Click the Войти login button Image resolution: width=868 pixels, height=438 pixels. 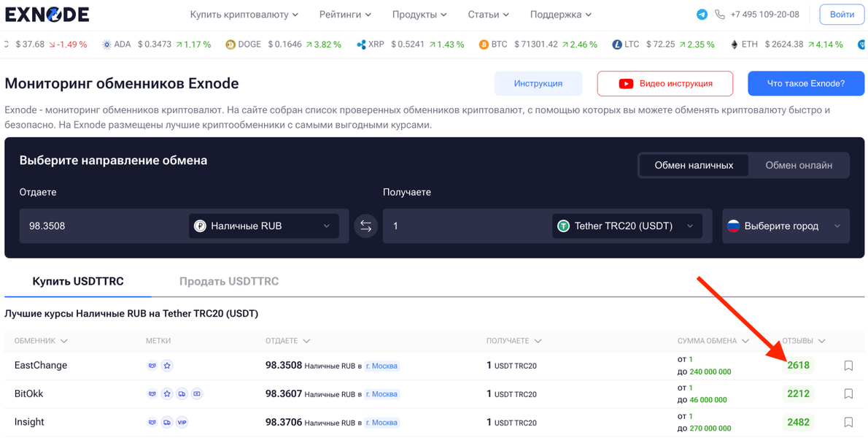click(842, 15)
